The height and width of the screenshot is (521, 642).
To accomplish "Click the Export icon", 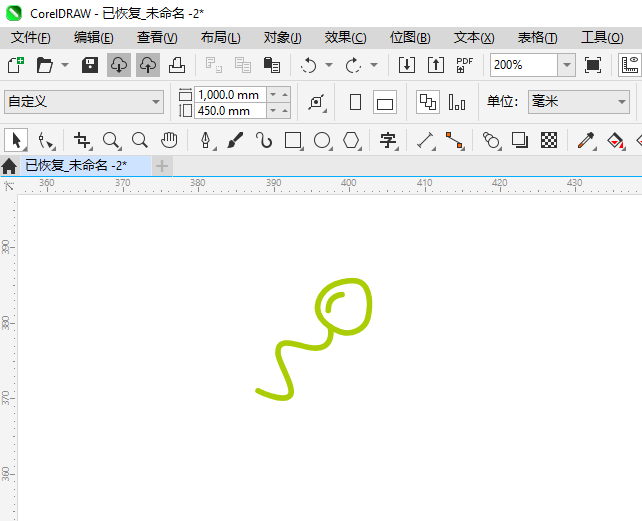I will 436,65.
